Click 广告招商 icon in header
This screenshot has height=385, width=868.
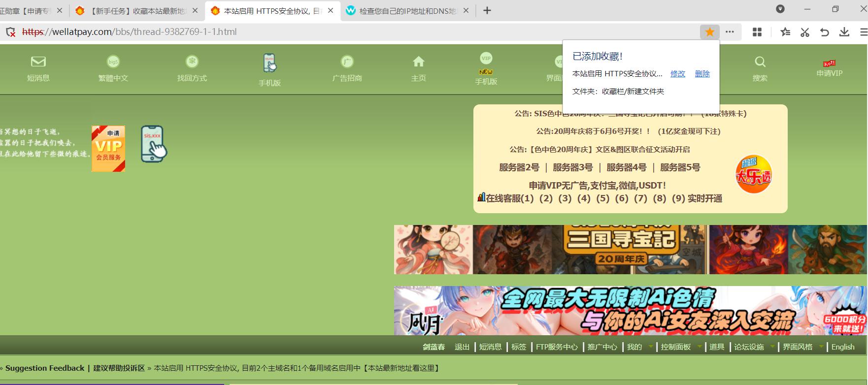(347, 62)
